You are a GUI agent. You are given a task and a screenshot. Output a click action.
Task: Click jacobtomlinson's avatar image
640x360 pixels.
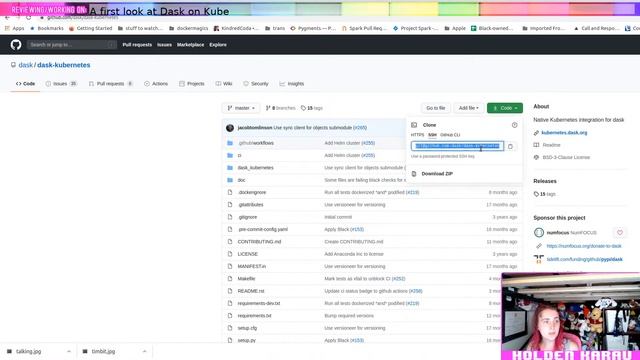click(x=230, y=128)
